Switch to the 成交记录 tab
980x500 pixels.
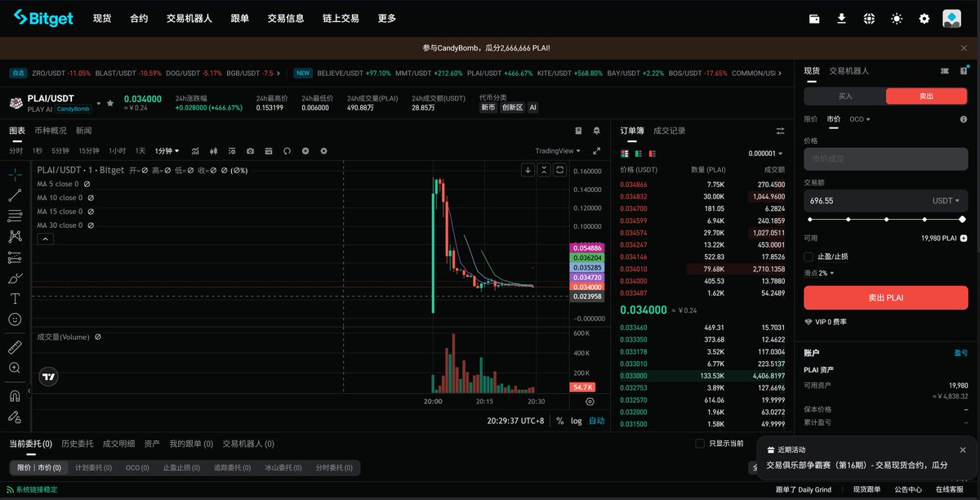(x=669, y=131)
